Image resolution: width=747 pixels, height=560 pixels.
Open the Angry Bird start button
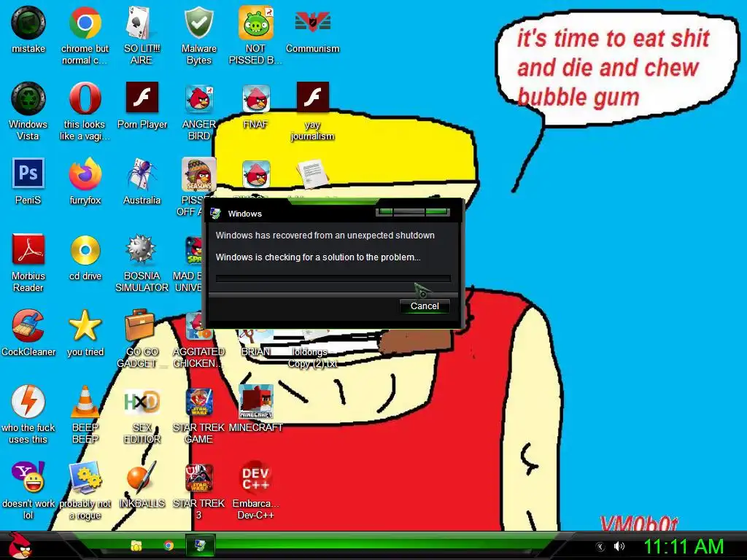[x=20, y=545]
